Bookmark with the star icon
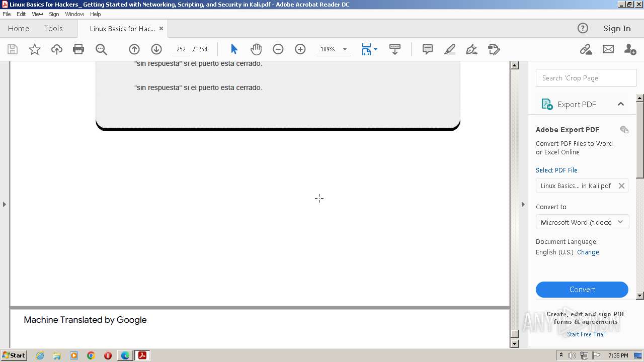 point(35,49)
